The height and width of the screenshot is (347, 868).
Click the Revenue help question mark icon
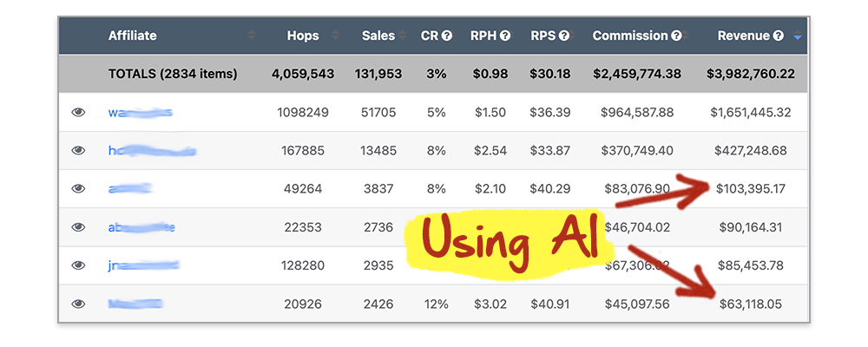pyautogui.click(x=779, y=36)
